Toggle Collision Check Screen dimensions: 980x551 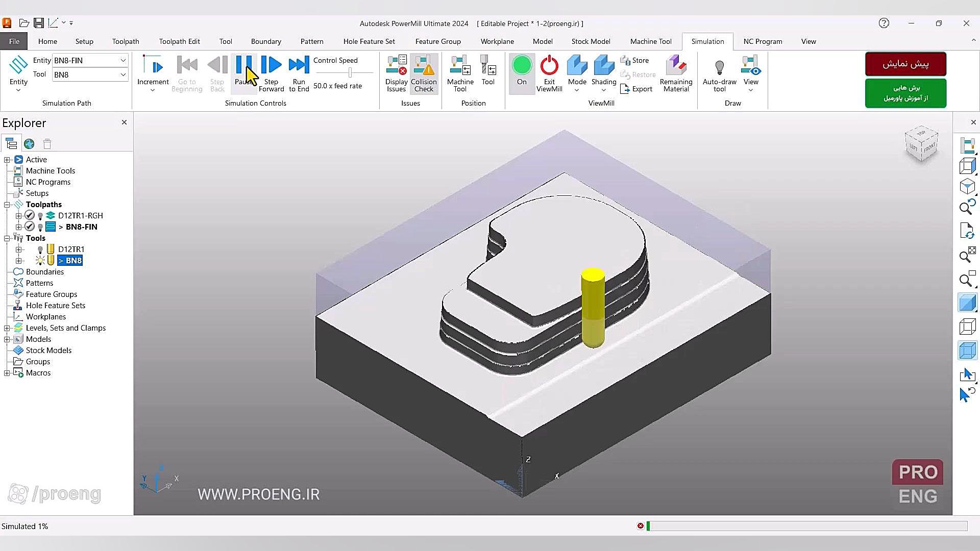point(424,73)
